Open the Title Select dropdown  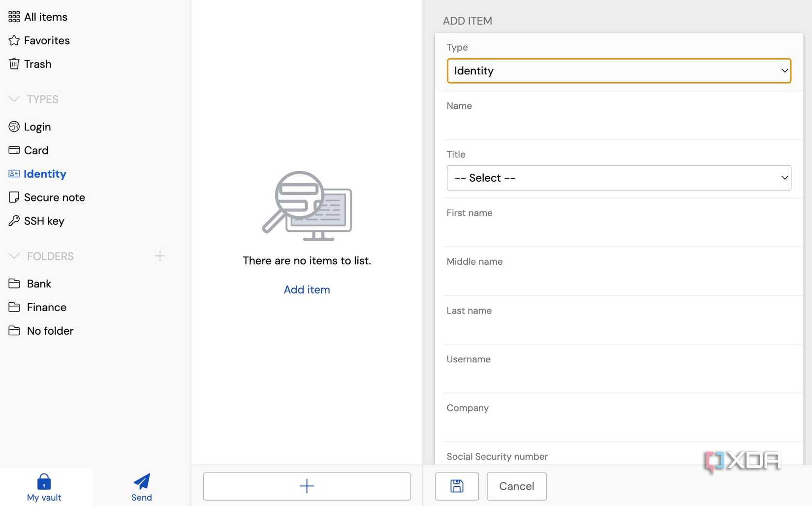pos(619,178)
